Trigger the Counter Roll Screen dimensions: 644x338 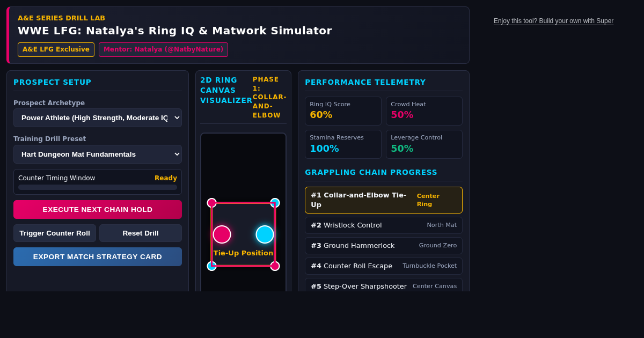(x=55, y=233)
